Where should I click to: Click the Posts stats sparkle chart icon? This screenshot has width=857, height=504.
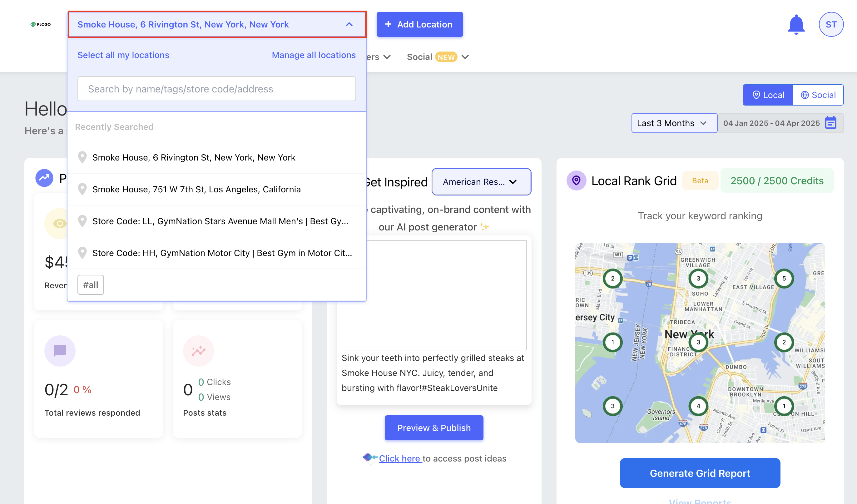[x=199, y=351]
